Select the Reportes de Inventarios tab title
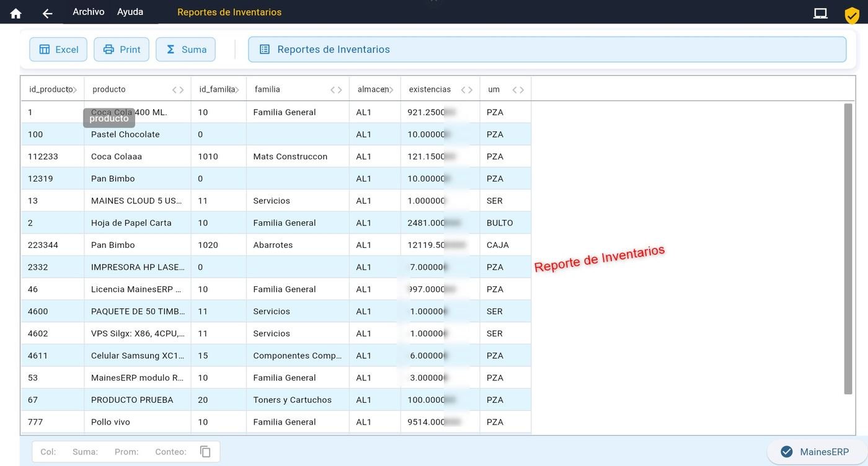This screenshot has height=466, width=868. point(229,12)
